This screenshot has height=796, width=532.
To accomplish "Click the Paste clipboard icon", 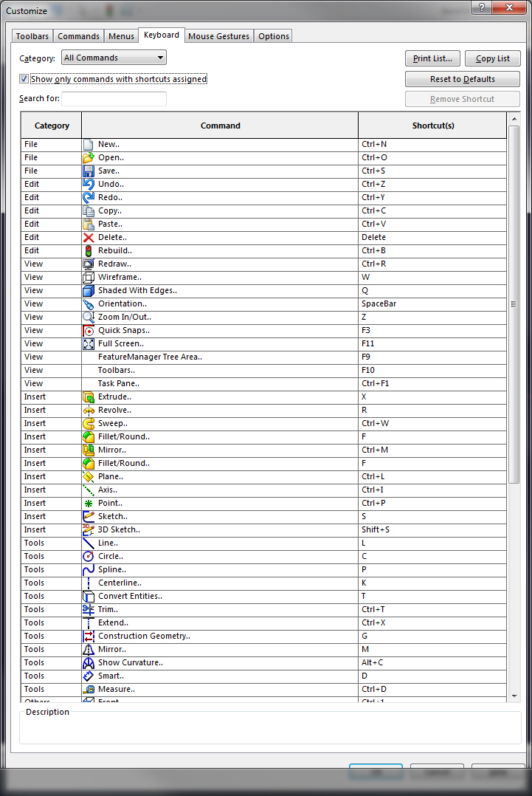I will click(89, 224).
